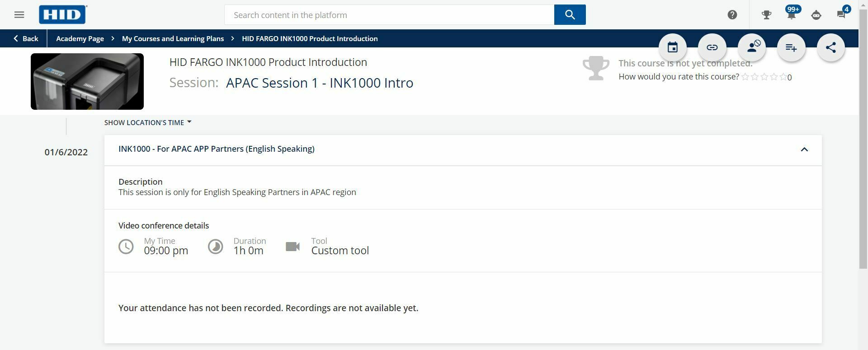Click the search content input field
This screenshot has height=350, width=868.
point(389,15)
